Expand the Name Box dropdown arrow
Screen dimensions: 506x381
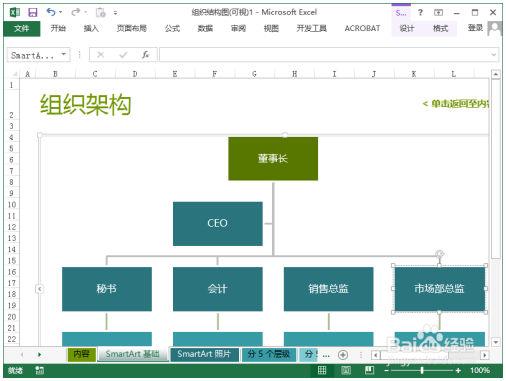click(64, 54)
